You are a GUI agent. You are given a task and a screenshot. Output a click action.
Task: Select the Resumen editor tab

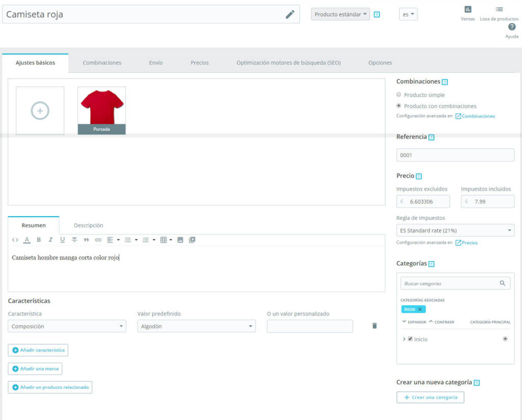pos(34,225)
